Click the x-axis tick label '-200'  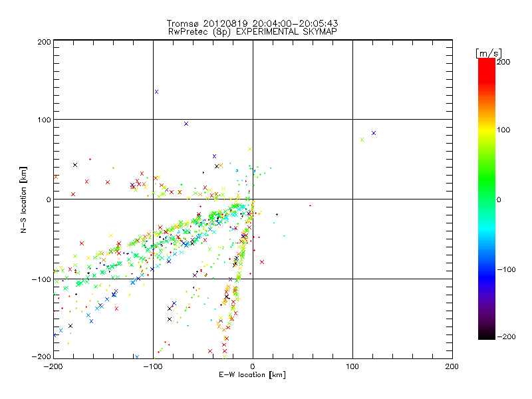point(53,367)
